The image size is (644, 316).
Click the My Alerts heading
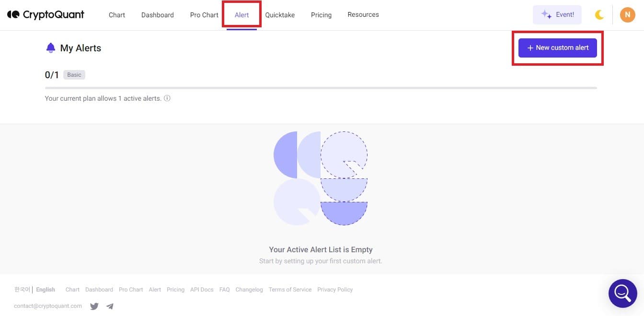coord(80,48)
